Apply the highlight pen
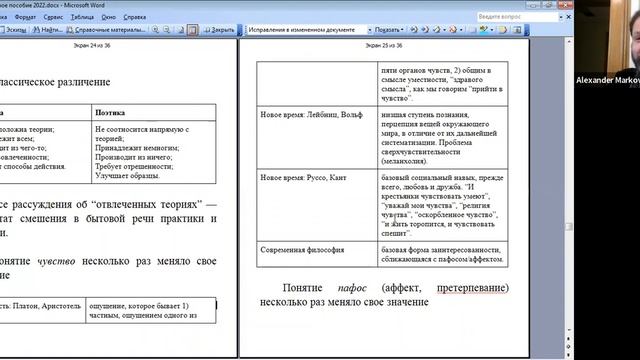Viewport: 640px width, 360px height. [x=484, y=30]
